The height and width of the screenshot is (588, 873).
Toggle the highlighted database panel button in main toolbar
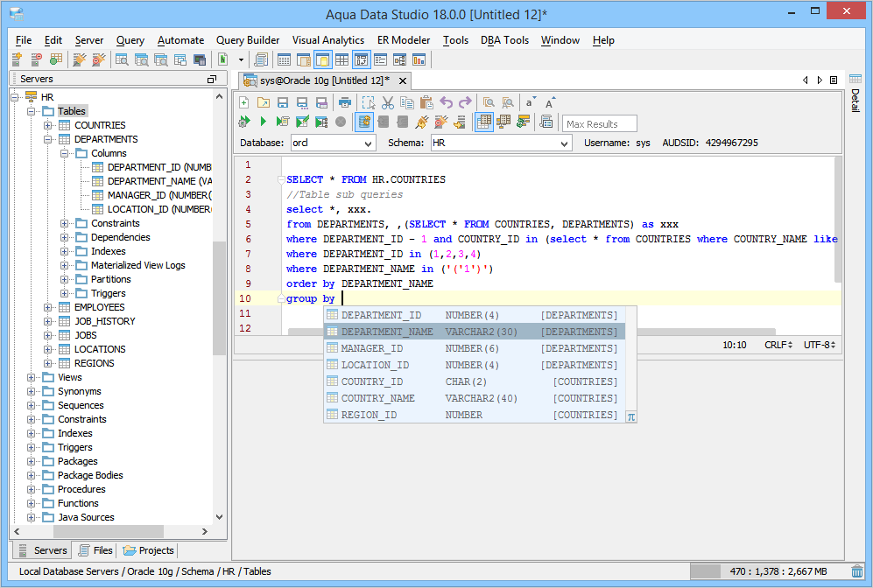[323, 59]
